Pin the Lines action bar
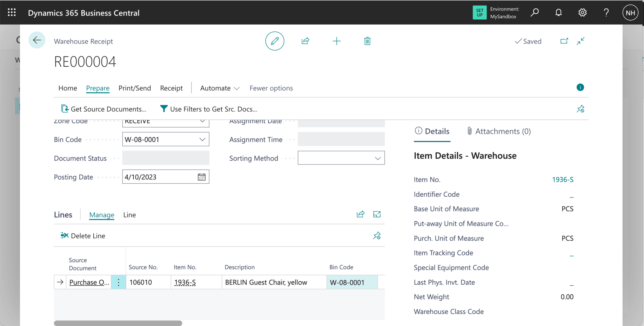The height and width of the screenshot is (326, 644). pyautogui.click(x=377, y=236)
